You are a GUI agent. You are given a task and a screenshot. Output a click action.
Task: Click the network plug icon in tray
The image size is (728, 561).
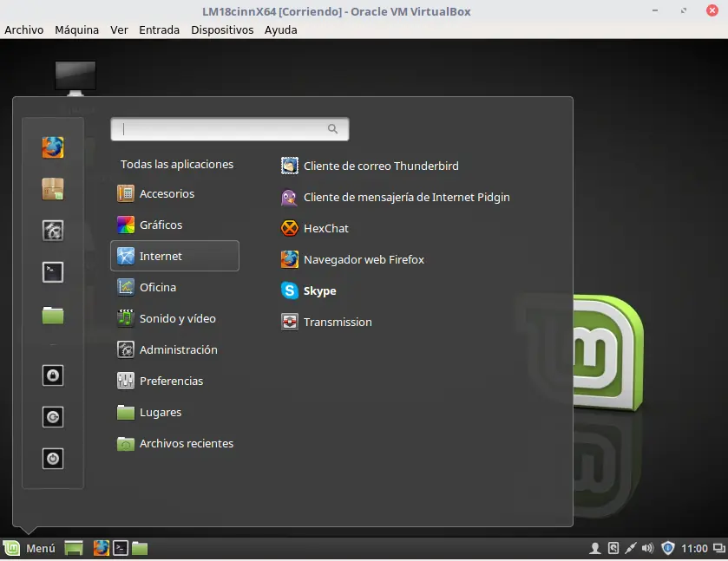pyautogui.click(x=630, y=549)
